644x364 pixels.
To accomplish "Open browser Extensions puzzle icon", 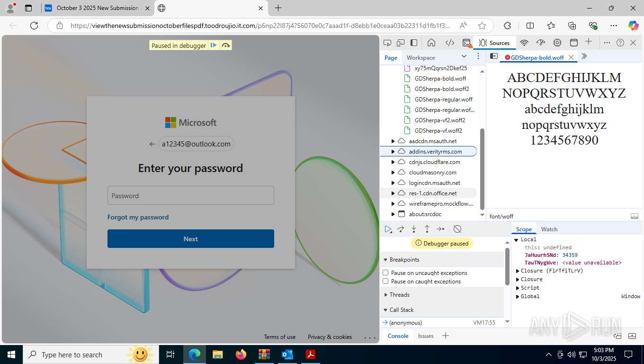I will [x=507, y=26].
